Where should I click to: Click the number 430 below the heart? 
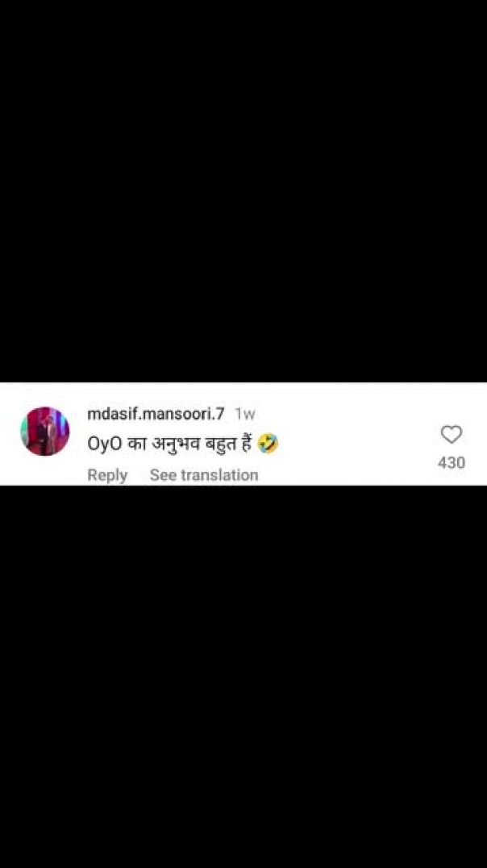tap(452, 462)
